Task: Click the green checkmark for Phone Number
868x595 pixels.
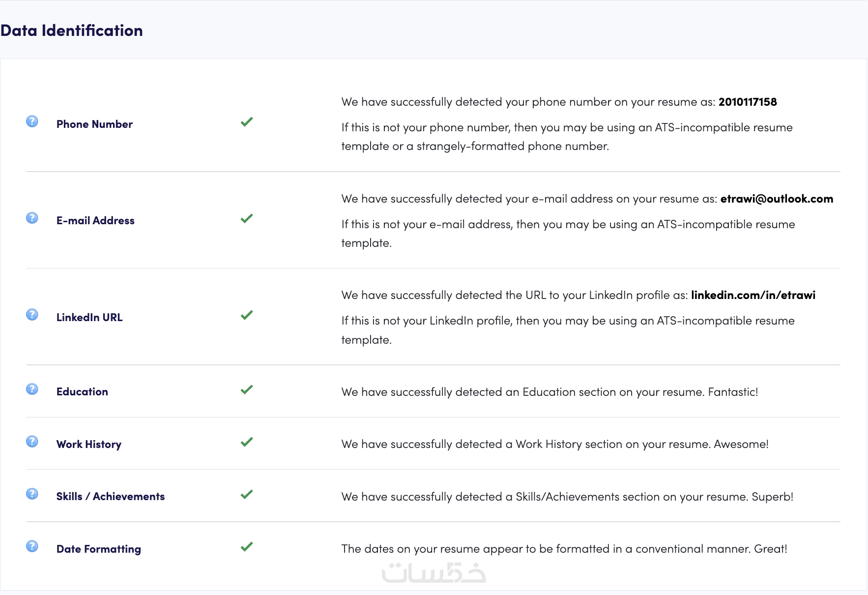Action: point(247,121)
